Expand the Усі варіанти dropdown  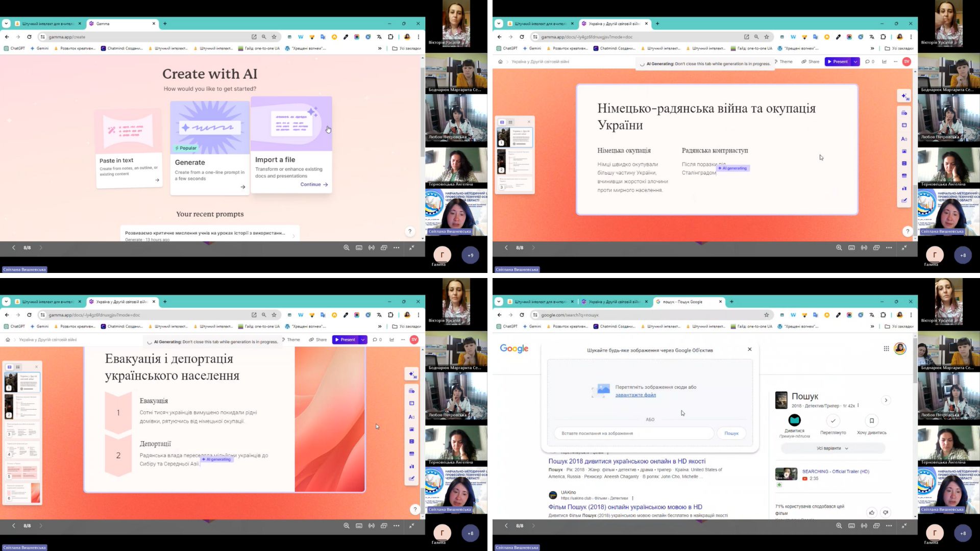[832, 448]
